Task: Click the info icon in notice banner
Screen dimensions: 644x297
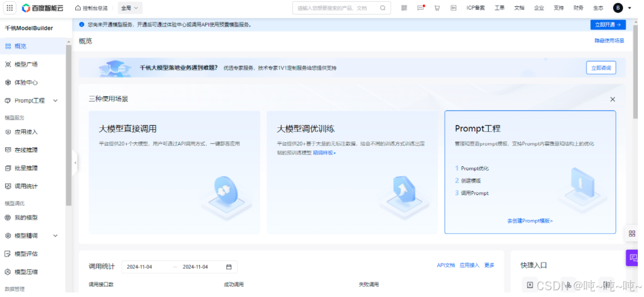Action: coord(82,25)
